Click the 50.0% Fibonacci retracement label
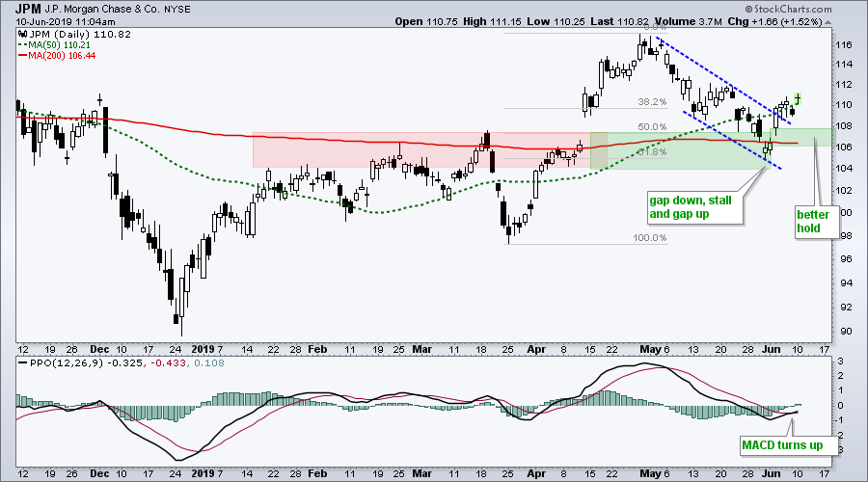Viewport: 868px width, 482px height. (652, 127)
